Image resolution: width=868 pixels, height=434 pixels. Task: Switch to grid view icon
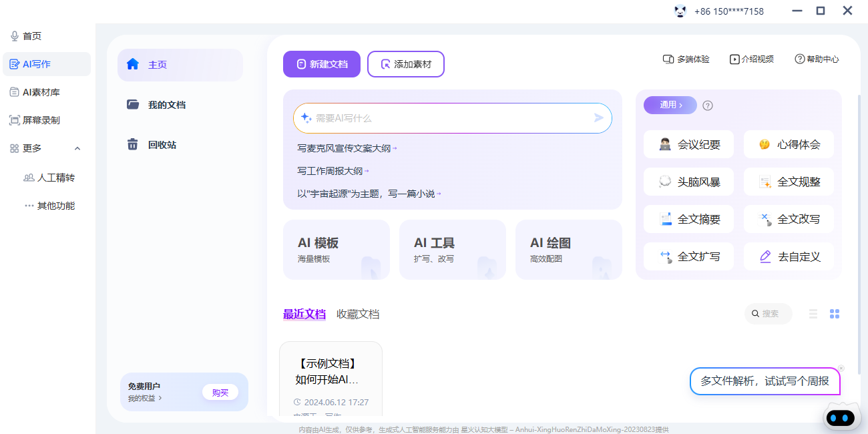click(x=835, y=314)
